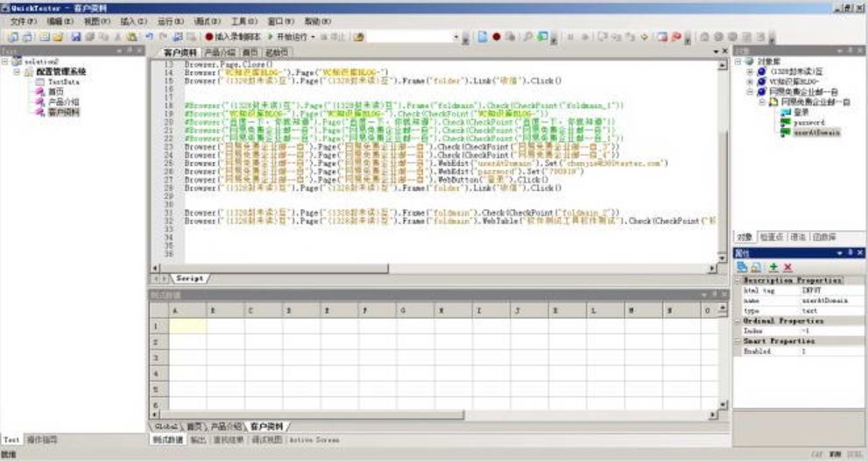The image size is (868, 461).
Task: Select the password object in tree
Action: (x=808, y=123)
